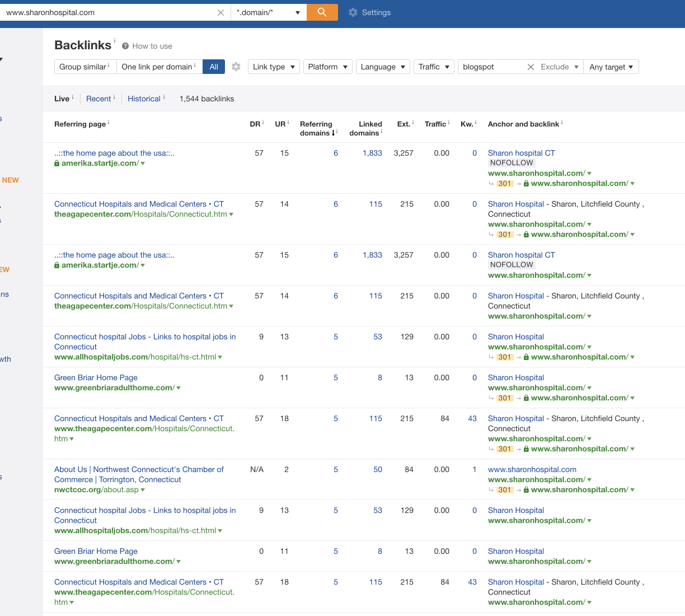Screen dimensions: 685x616
Task: Click the blogspot filter text field
Action: 494,67
